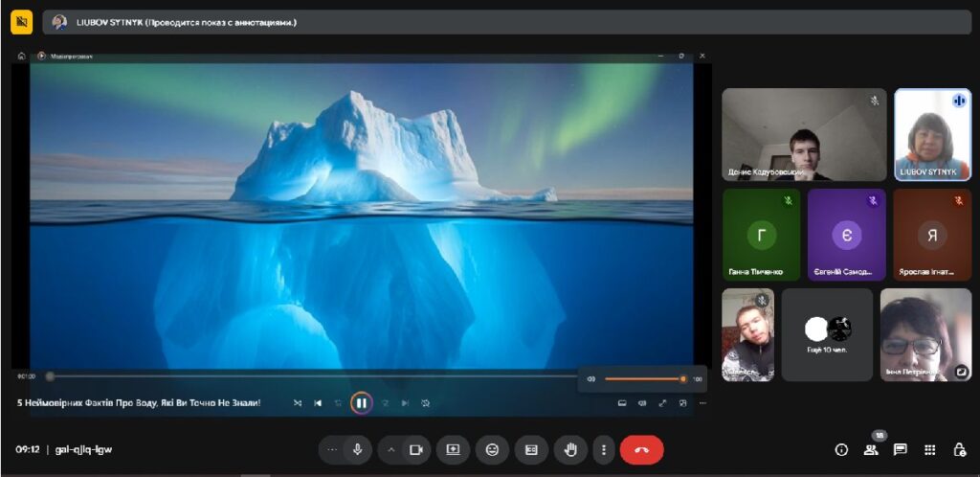Screen dimensions: 980x477
Task: Open more options three-dot menu in Meet
Action: point(602,449)
